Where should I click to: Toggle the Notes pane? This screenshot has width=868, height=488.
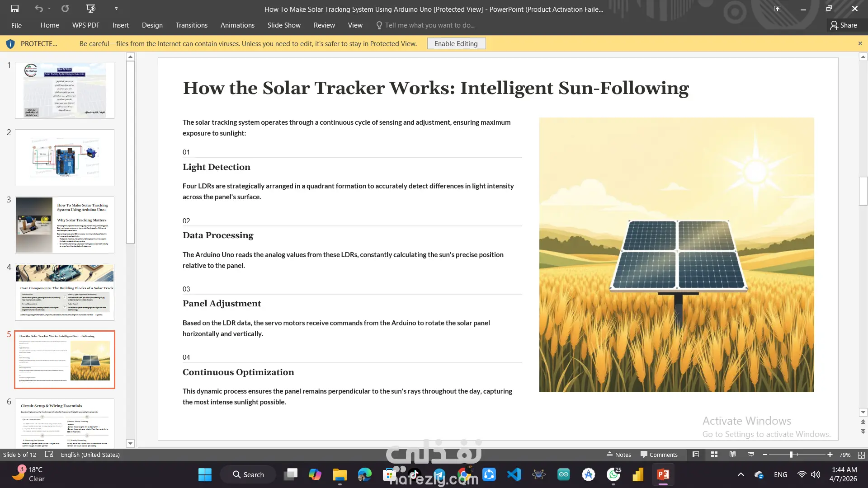point(618,455)
